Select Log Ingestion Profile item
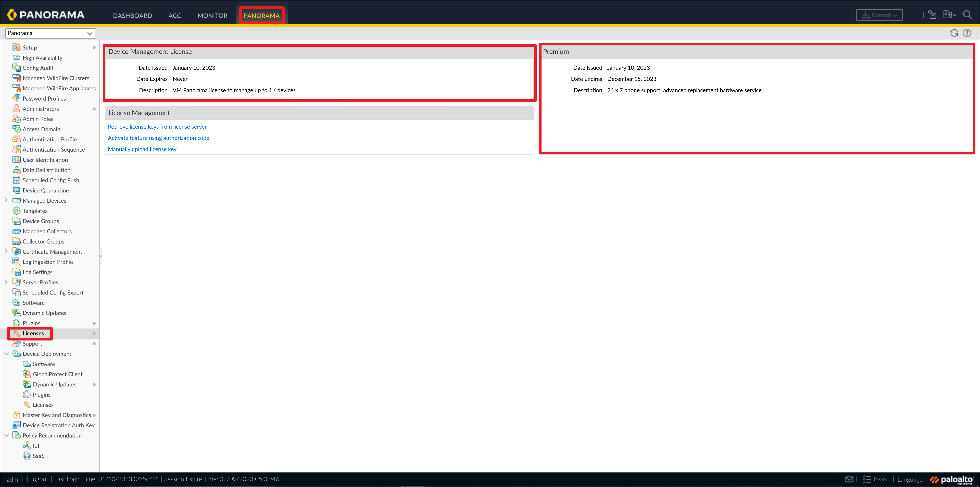 pyautogui.click(x=47, y=262)
